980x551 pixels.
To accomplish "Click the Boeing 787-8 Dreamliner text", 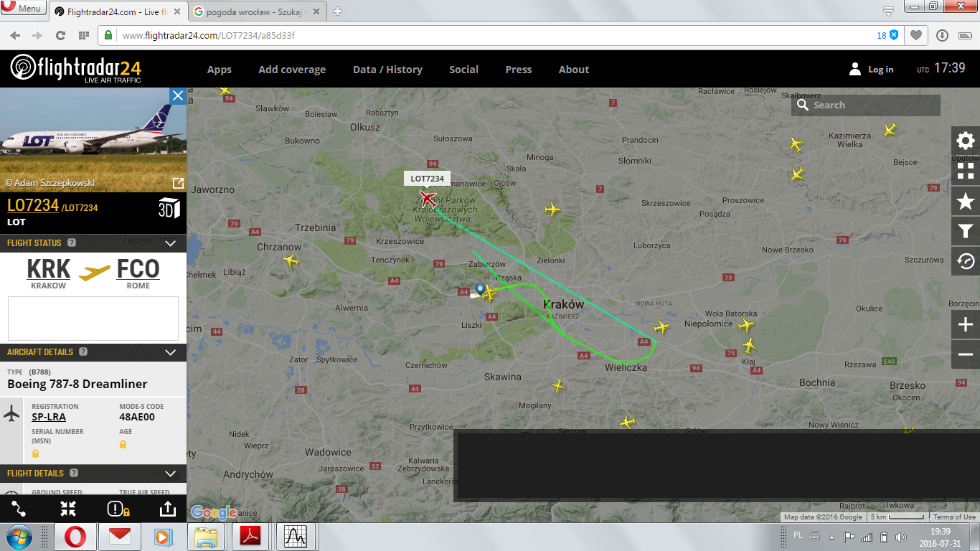I will click(x=77, y=384).
